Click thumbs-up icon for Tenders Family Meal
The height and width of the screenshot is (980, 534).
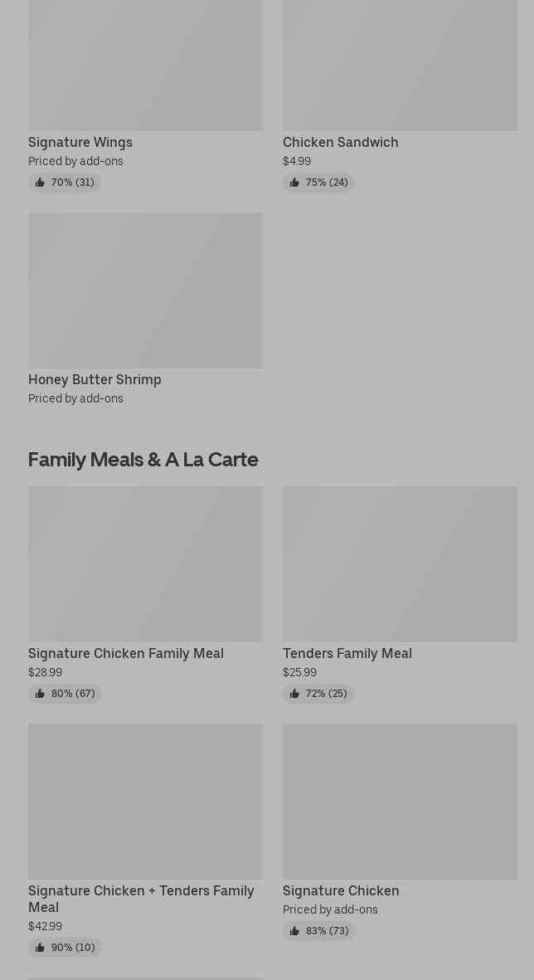295,694
